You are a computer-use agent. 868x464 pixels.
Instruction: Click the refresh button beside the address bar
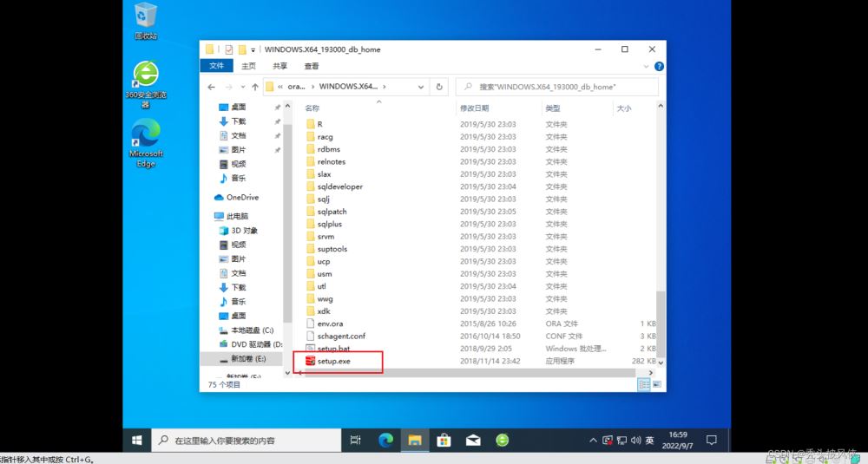pos(440,87)
